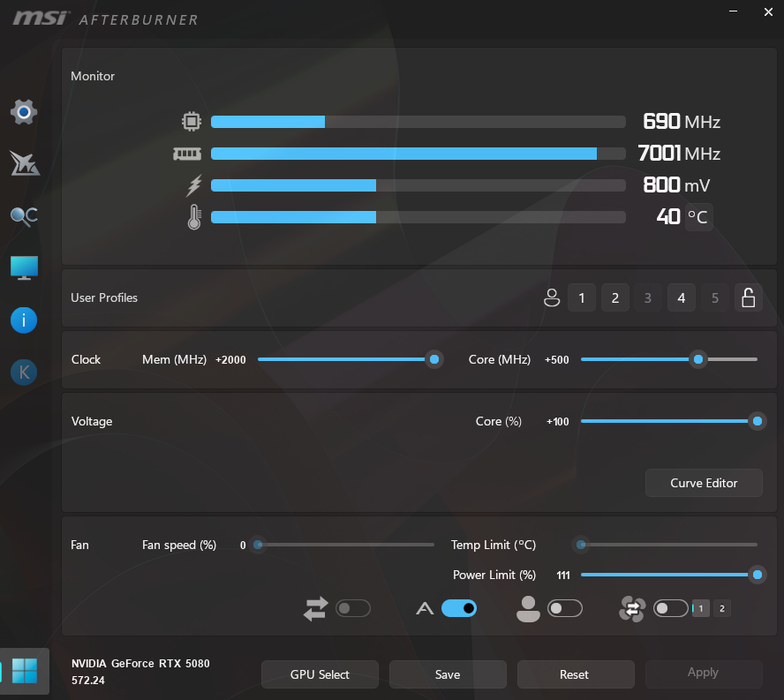This screenshot has height=700, width=784.
Task: Open the Kombustor jet icon in sidebar
Action: (24, 163)
